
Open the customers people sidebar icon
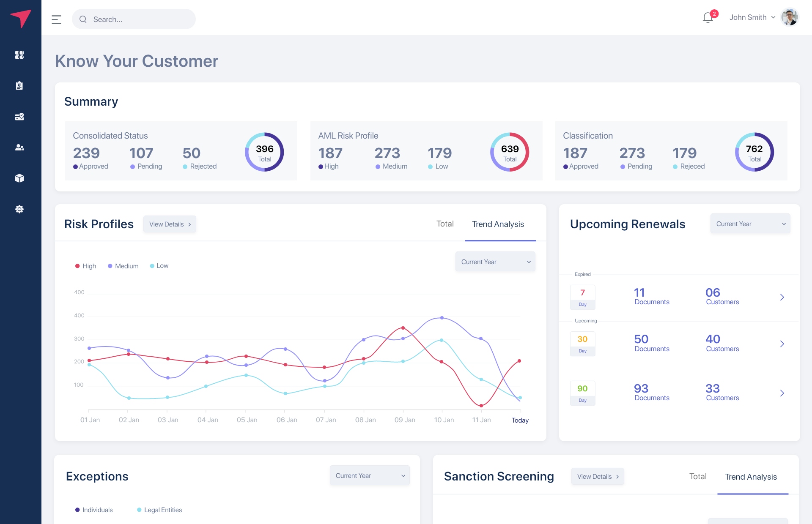pos(19,147)
